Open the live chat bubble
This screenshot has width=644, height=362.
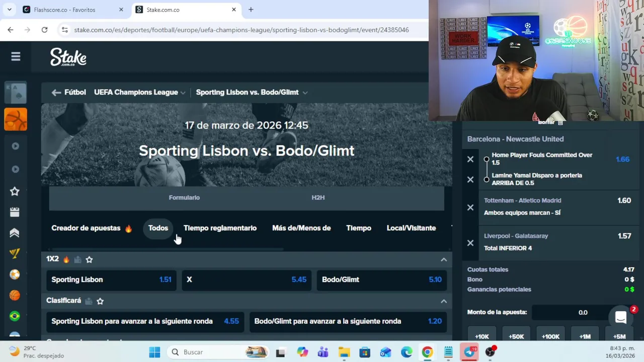tap(621, 317)
